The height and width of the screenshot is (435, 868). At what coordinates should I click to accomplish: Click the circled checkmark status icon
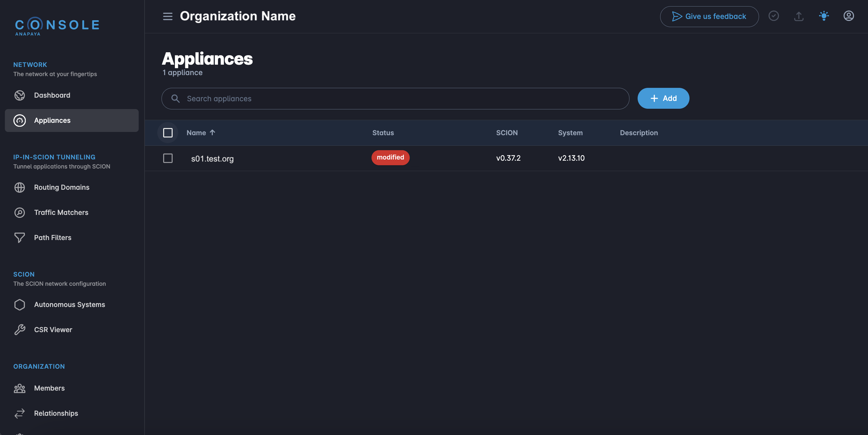tap(773, 16)
